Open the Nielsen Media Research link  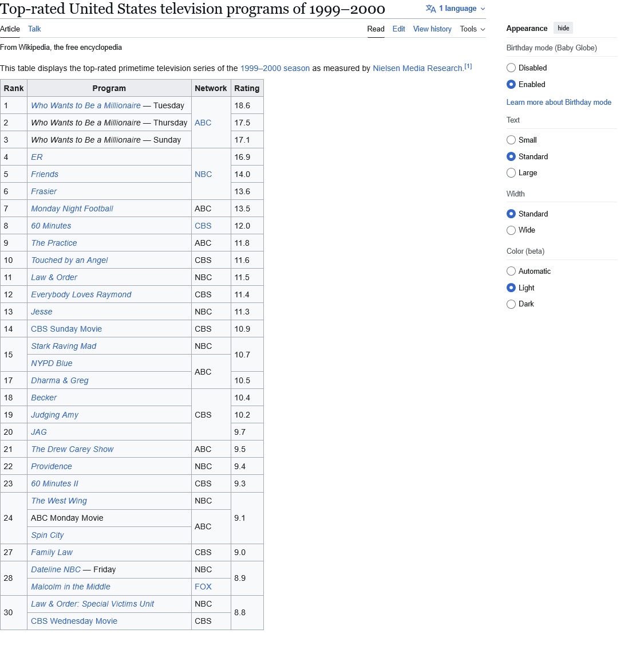pos(417,68)
